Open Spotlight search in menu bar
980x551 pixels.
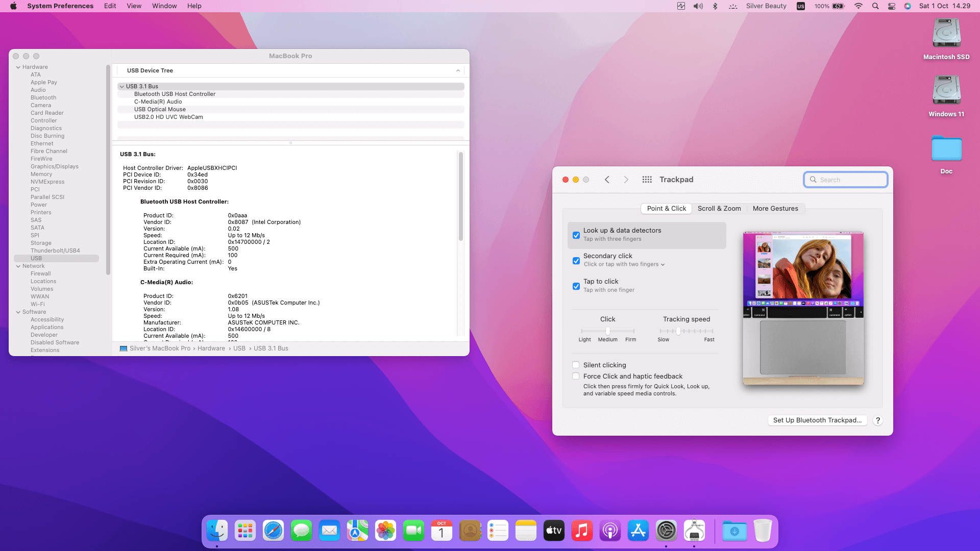click(x=875, y=6)
